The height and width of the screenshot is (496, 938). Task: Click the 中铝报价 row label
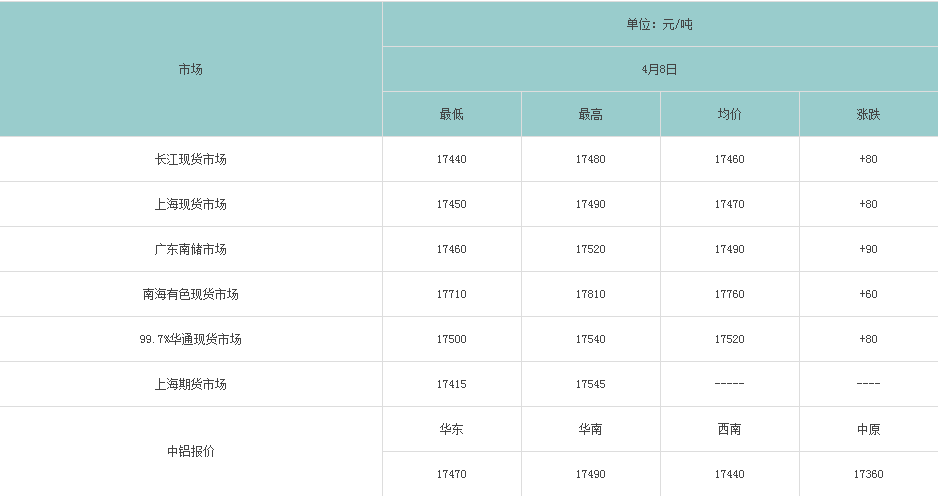(190, 452)
